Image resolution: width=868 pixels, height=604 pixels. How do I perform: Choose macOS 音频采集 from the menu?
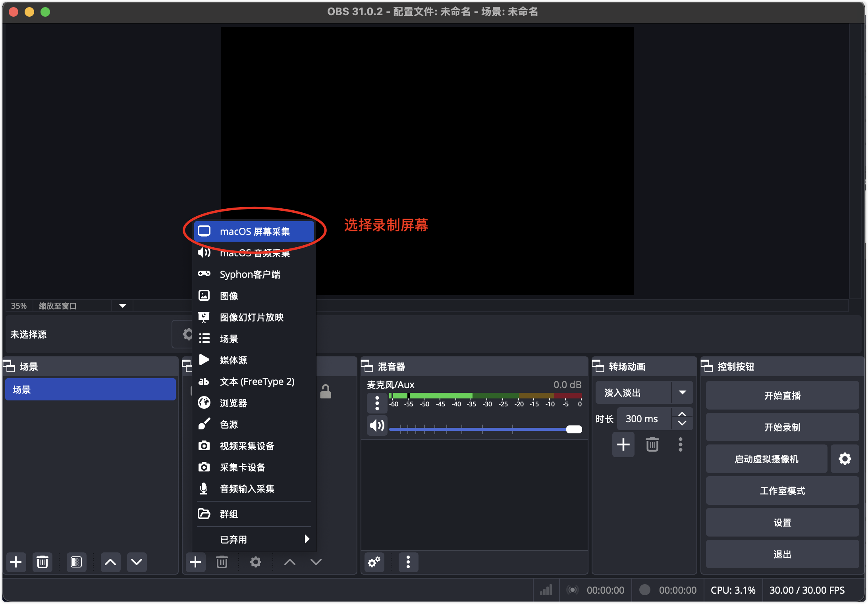pos(254,253)
